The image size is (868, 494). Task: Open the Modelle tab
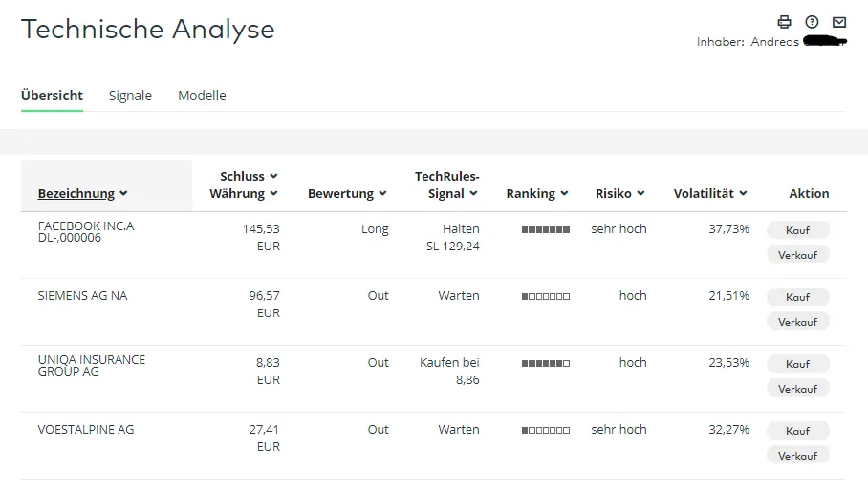[x=202, y=96]
